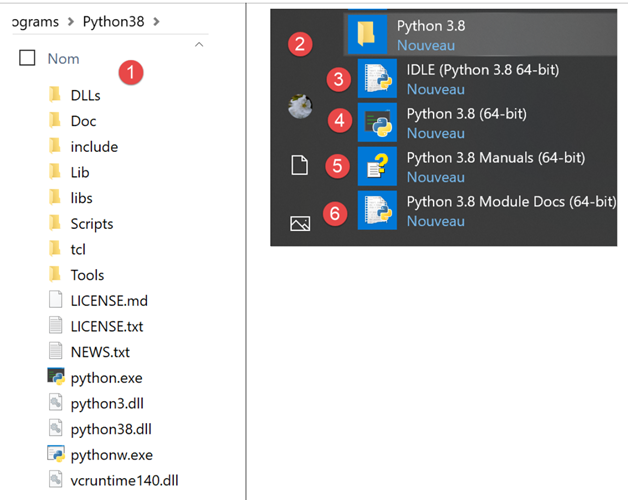Select the LICENSE.txt file
Image resolution: width=628 pixels, height=500 pixels.
click(106, 326)
